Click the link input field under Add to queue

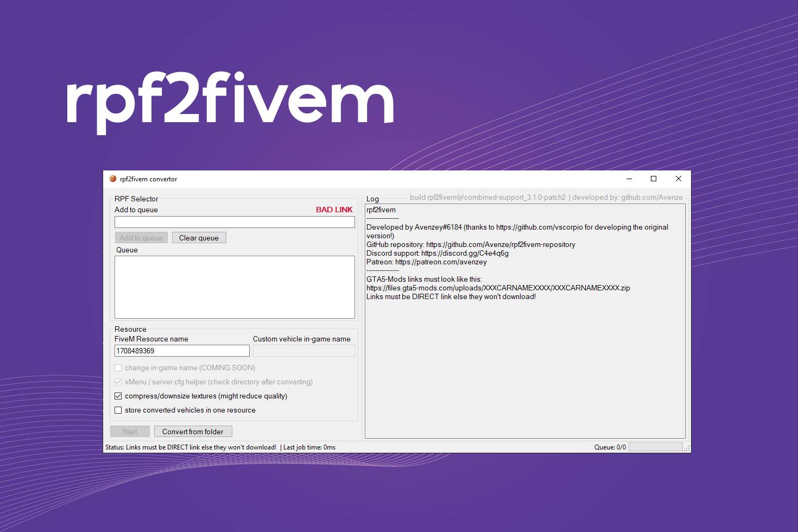point(235,221)
